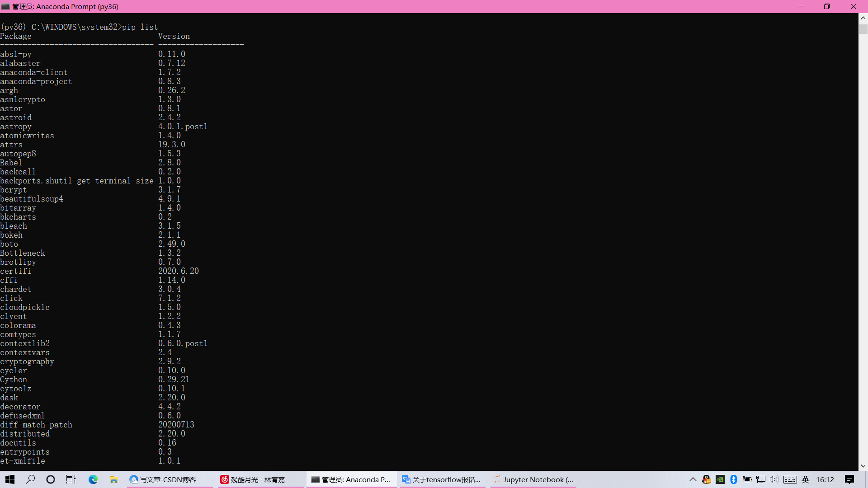The width and height of the screenshot is (868, 488).
Task: Click the taskbar search magnifier icon
Action: pos(30,479)
